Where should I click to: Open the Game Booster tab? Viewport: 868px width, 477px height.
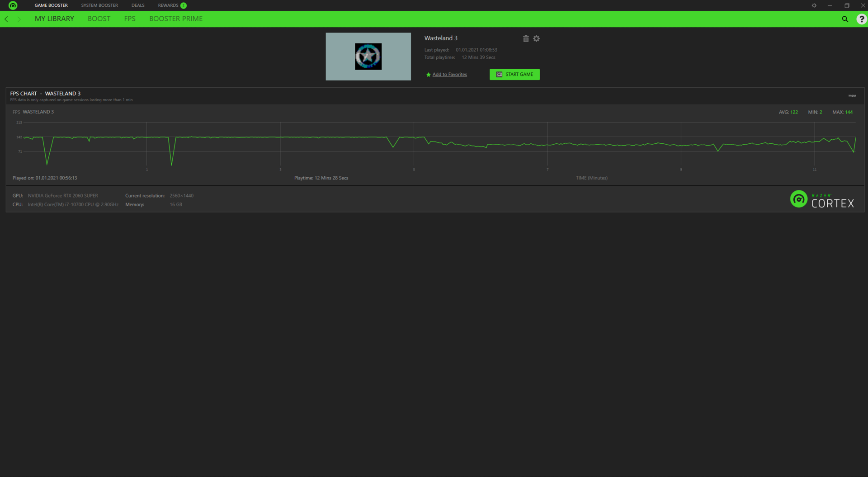(x=51, y=5)
